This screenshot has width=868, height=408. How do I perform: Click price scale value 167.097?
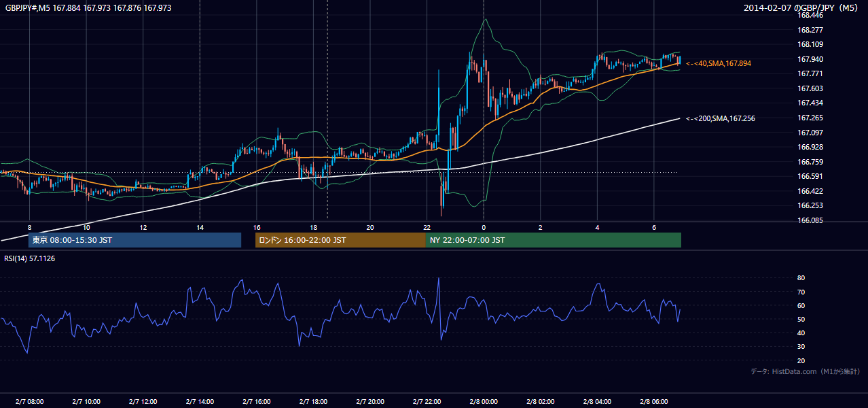[810, 133]
